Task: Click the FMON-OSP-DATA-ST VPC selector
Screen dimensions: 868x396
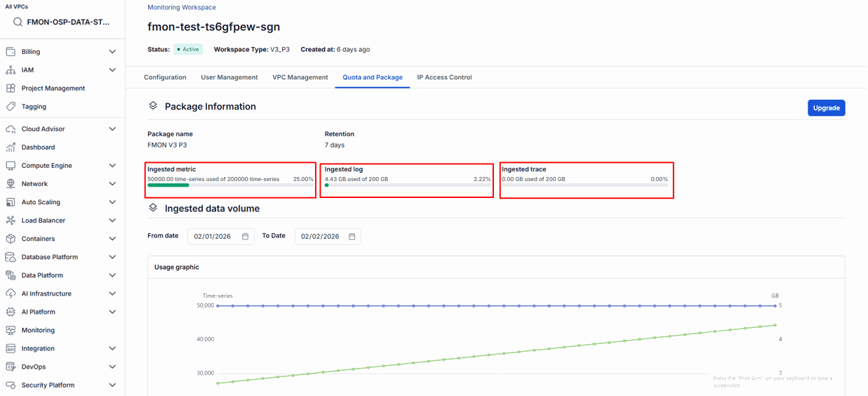Action: click(x=62, y=22)
